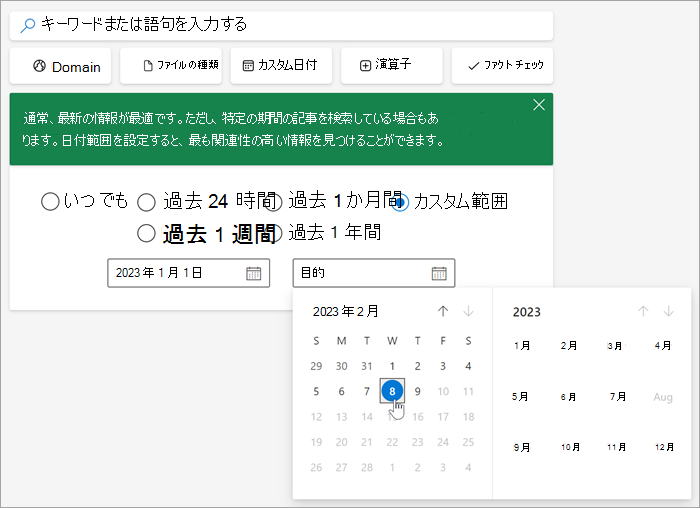Select January 31 in the calendar
The height and width of the screenshot is (508, 700).
tap(367, 366)
